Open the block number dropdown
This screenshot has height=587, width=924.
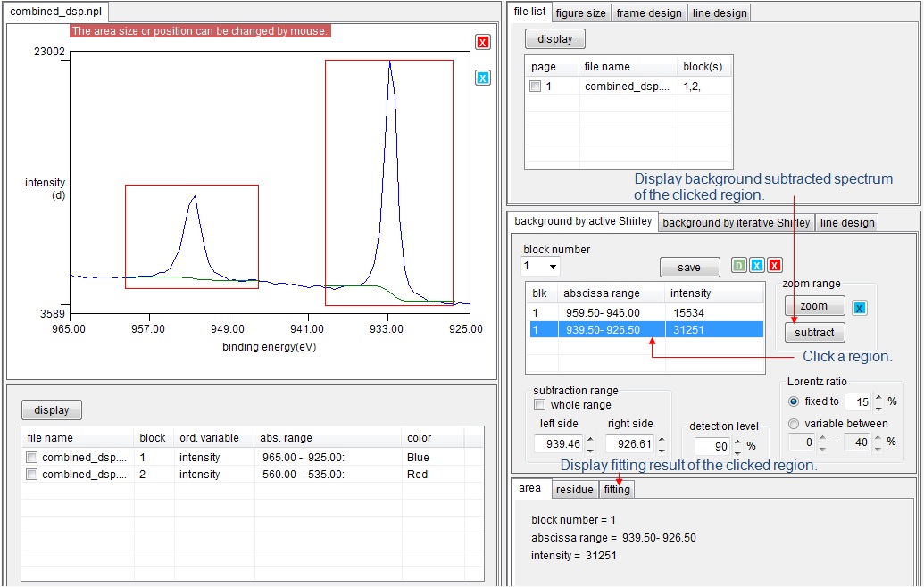click(553, 267)
